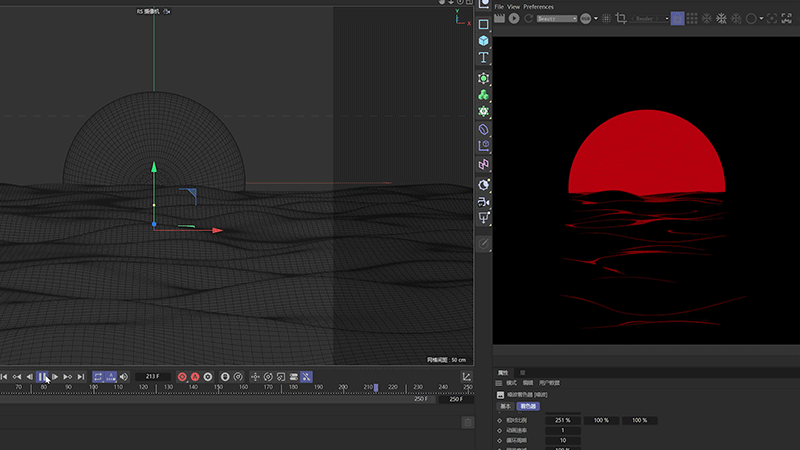Jump to the start of the timeline
This screenshot has width=800, height=450.
pos(4,377)
